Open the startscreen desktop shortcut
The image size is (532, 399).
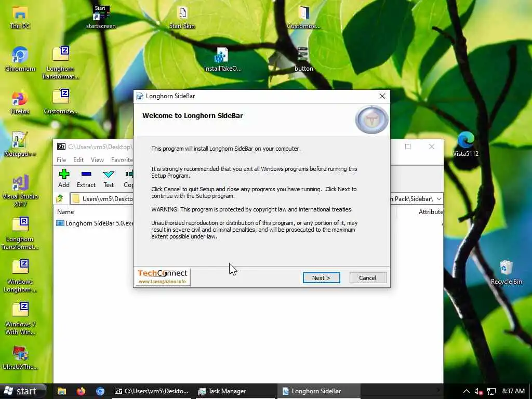[101, 17]
